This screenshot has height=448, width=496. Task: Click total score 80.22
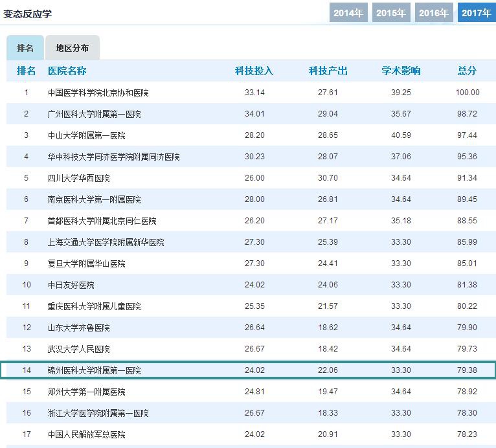(x=468, y=306)
